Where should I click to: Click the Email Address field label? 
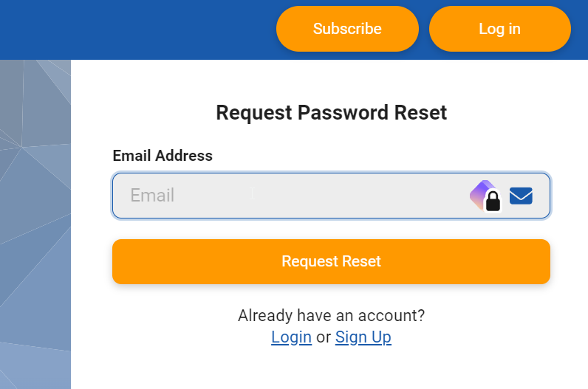click(163, 156)
